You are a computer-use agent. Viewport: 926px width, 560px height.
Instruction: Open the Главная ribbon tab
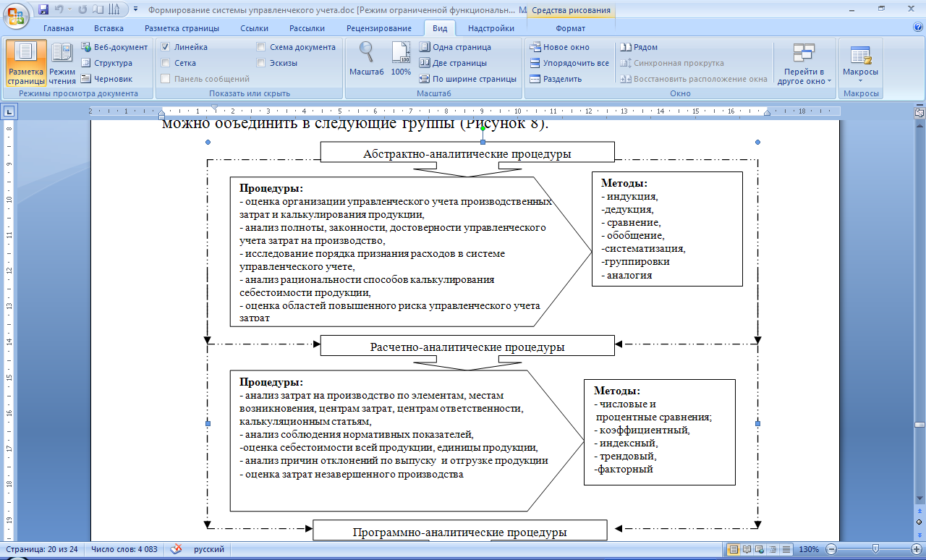pos(59,28)
